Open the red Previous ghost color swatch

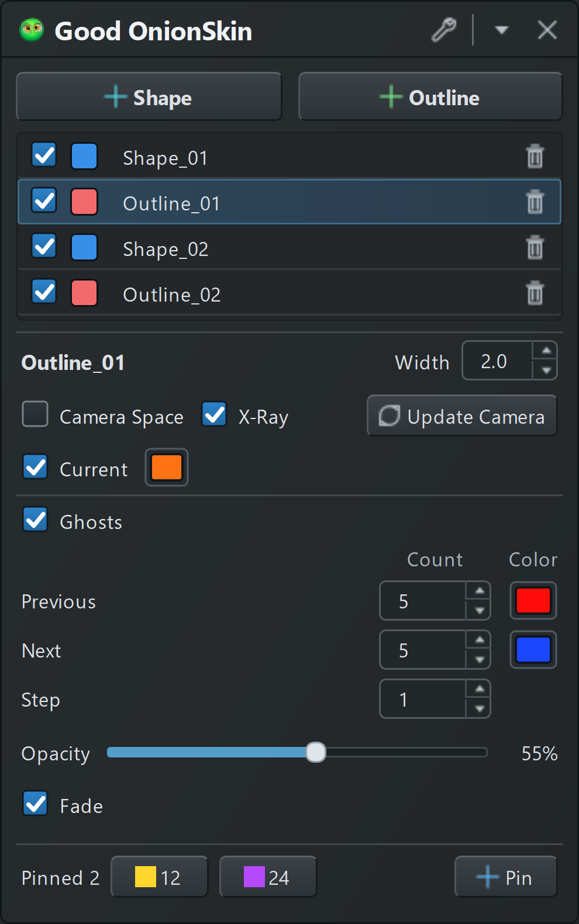(x=533, y=600)
